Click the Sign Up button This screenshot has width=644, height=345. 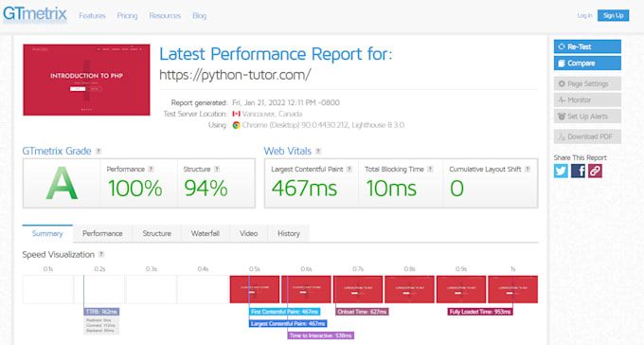613,15
